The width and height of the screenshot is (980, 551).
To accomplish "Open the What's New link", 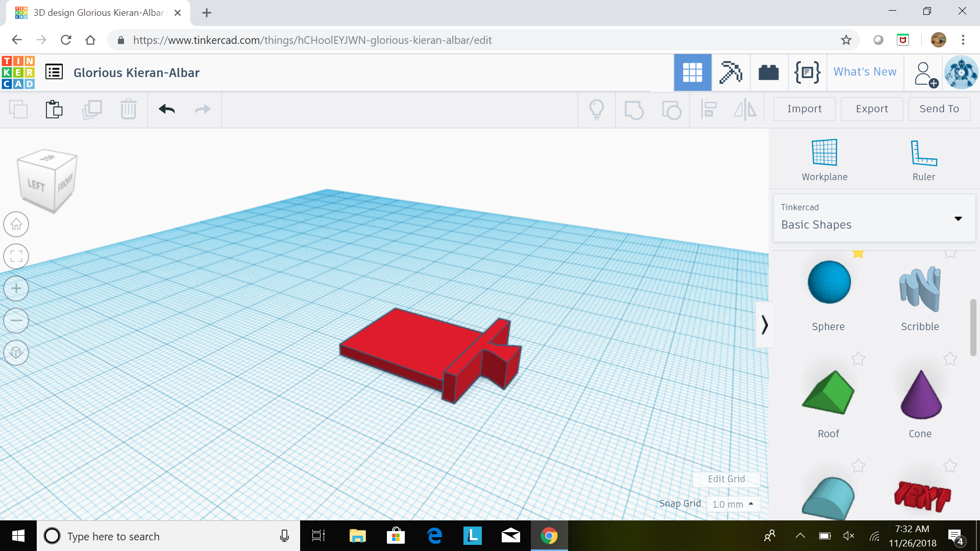I will point(865,72).
